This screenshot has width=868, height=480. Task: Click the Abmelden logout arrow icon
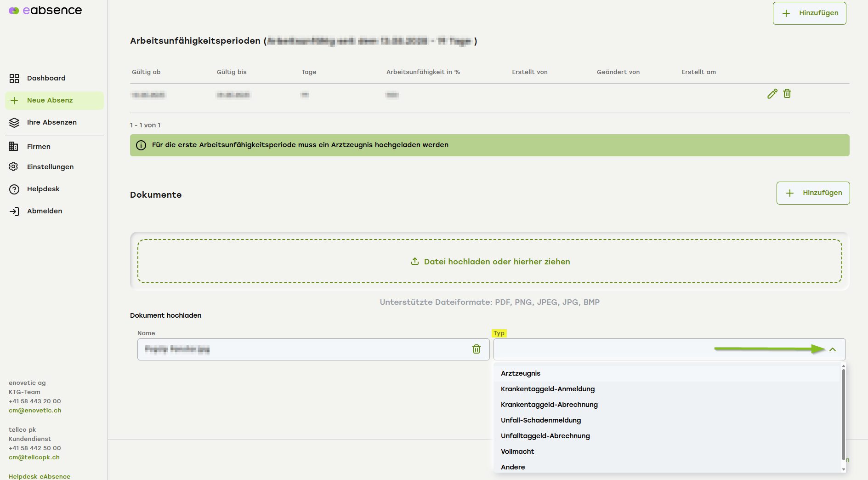pyautogui.click(x=14, y=211)
